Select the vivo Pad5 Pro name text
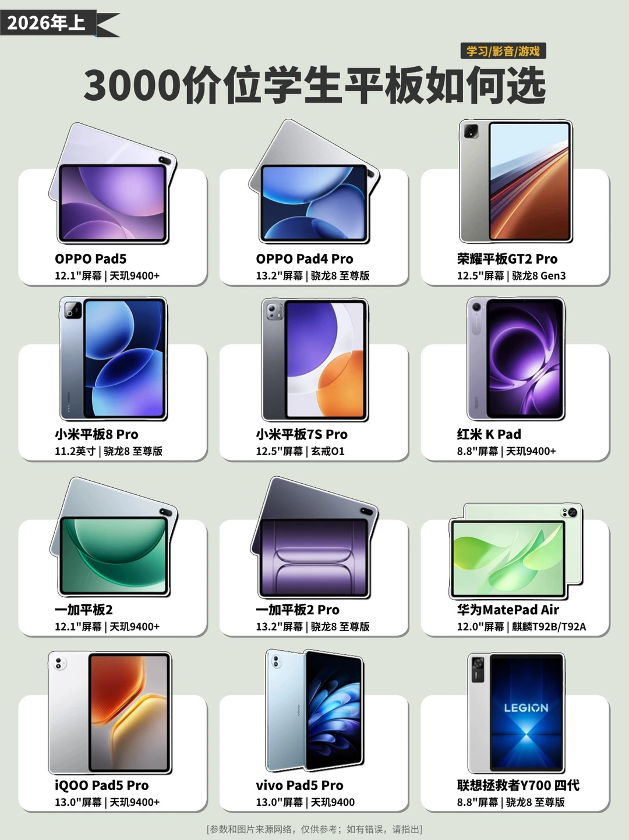 (299, 785)
